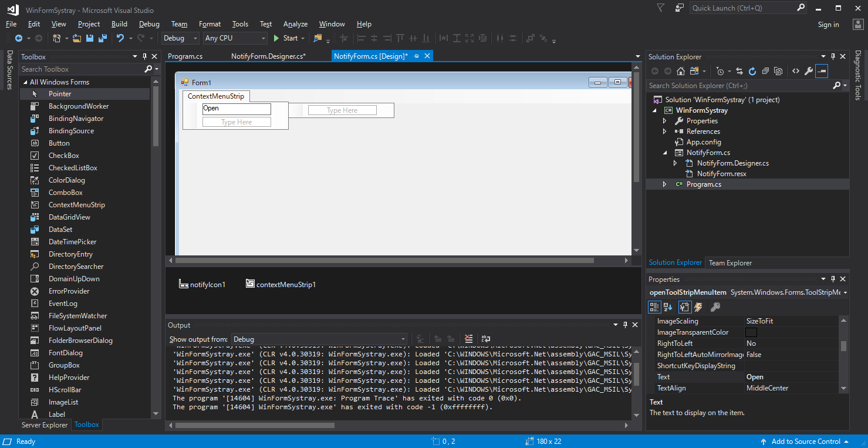Click the Undo icon in the toolbar
This screenshot has height=448, width=868.
point(120,38)
